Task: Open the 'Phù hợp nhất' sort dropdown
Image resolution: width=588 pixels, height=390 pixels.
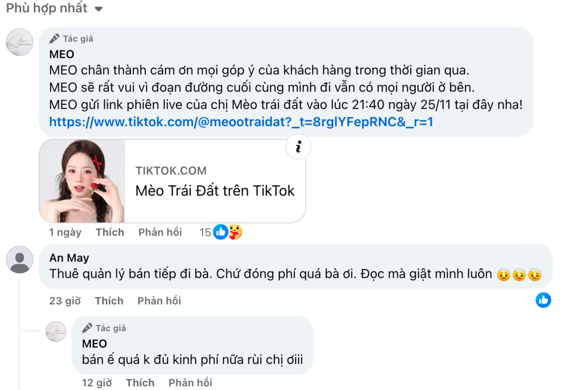Action: point(54,8)
